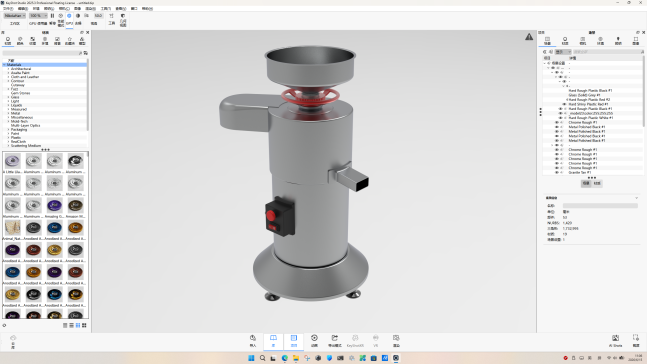The image size is (647, 364).
Task: Select RealCloth in material tree
Action: point(19,142)
